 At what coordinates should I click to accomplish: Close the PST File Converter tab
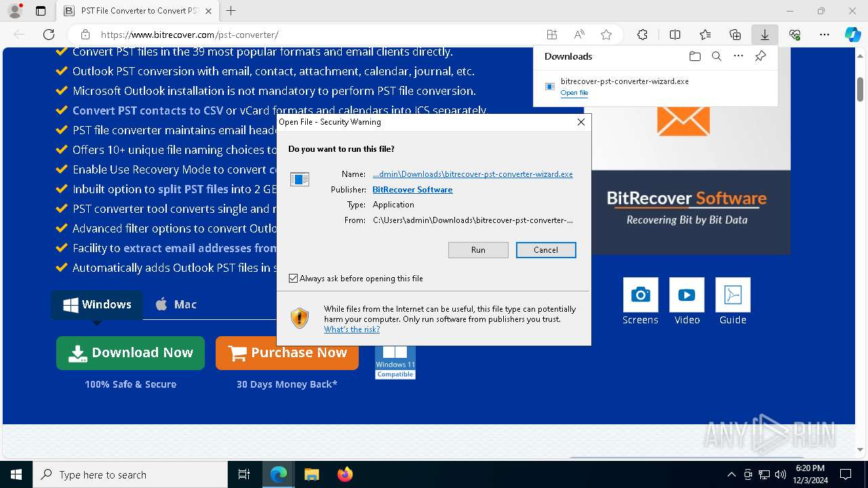(x=208, y=11)
